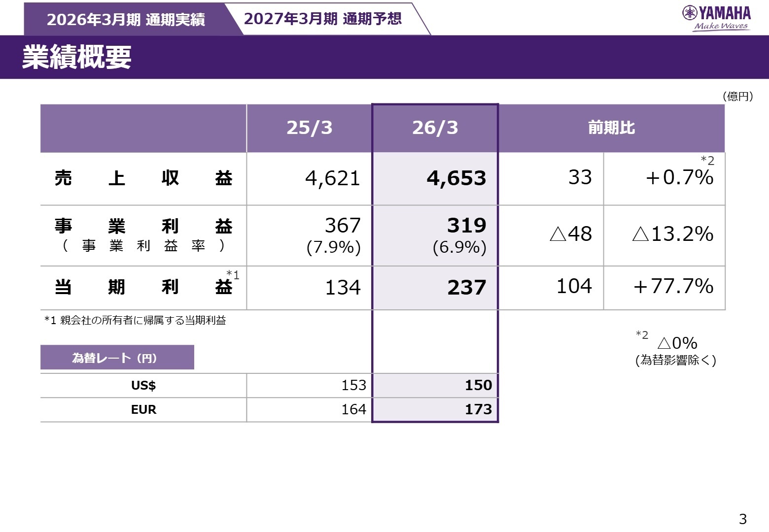Click the EUR row label
This screenshot has height=532, width=769.
143,409
